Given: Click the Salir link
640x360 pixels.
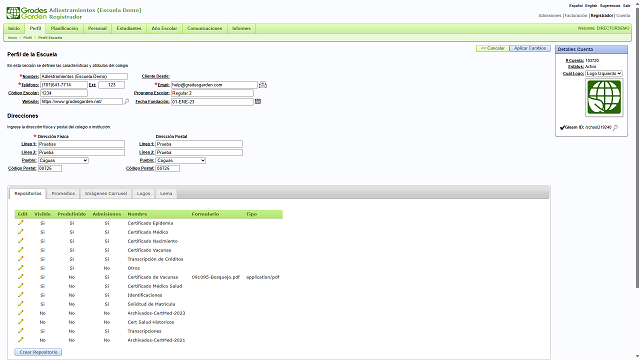Looking at the screenshot, I should (x=627, y=6).
